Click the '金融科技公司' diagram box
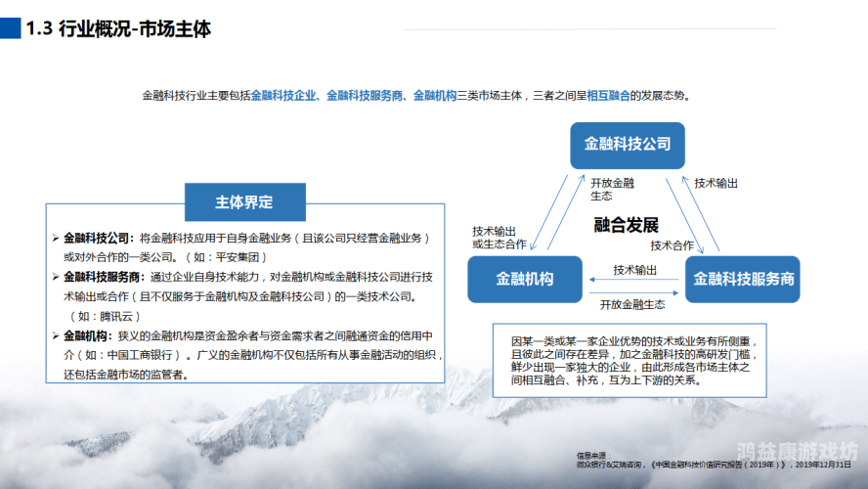Screen dimensions: 868x489 [628, 145]
